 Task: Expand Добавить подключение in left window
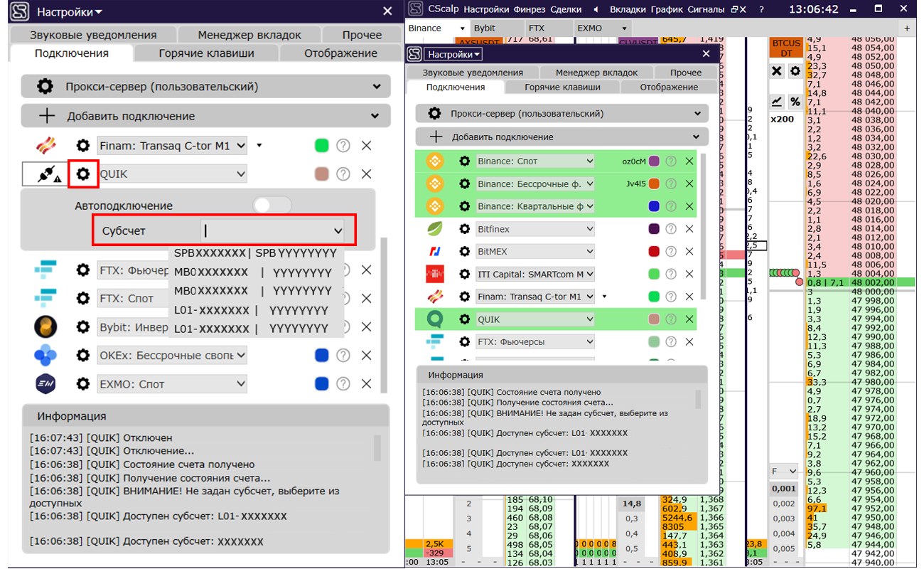pyautogui.click(x=206, y=116)
